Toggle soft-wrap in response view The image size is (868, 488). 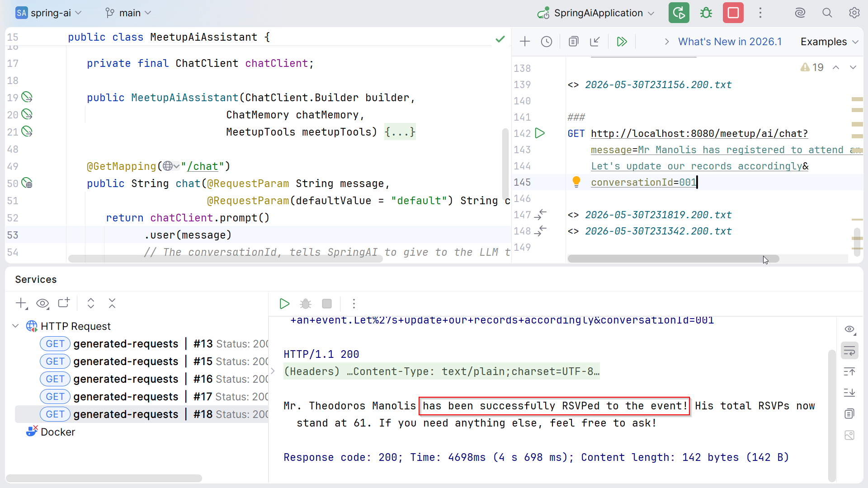coord(849,351)
